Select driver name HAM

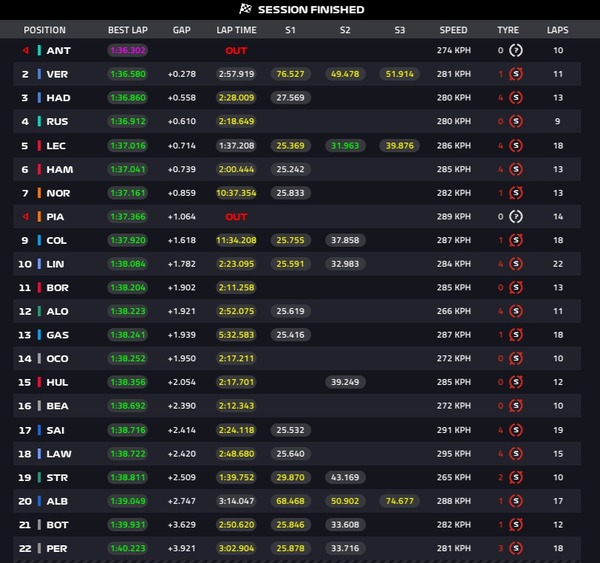tap(60, 170)
